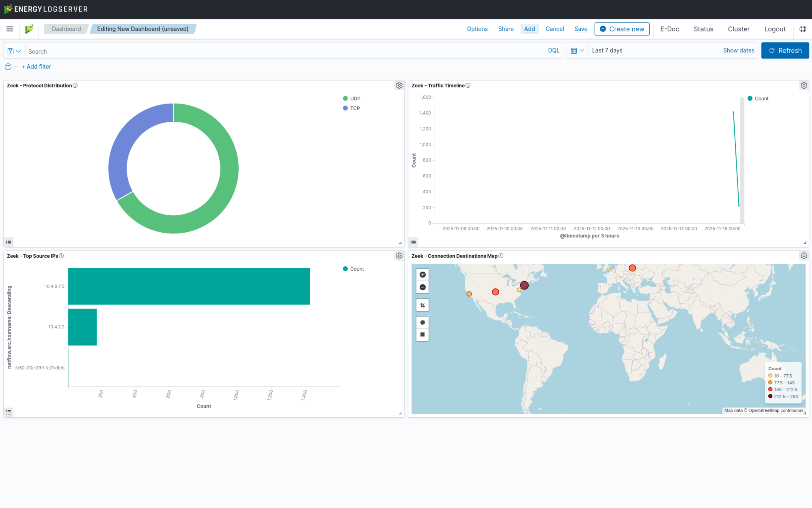Click the Create new button
This screenshot has height=508, width=812.
[x=622, y=29]
